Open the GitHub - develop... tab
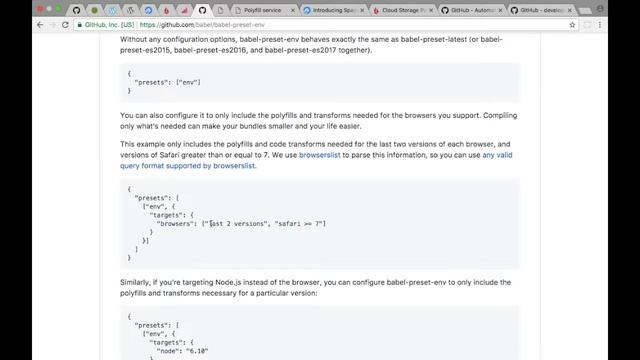This screenshot has height=360, width=640. pos(540,10)
